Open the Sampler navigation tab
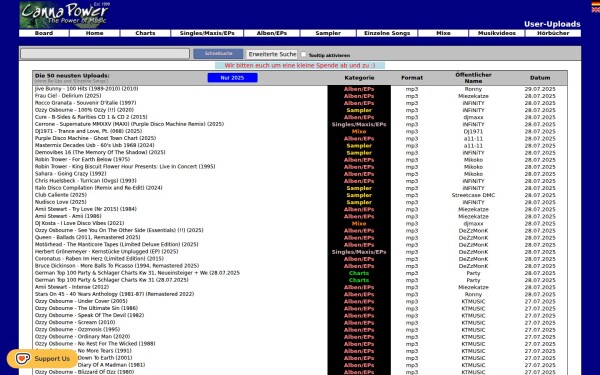Screen dimensions: 600x375 (x=328, y=33)
